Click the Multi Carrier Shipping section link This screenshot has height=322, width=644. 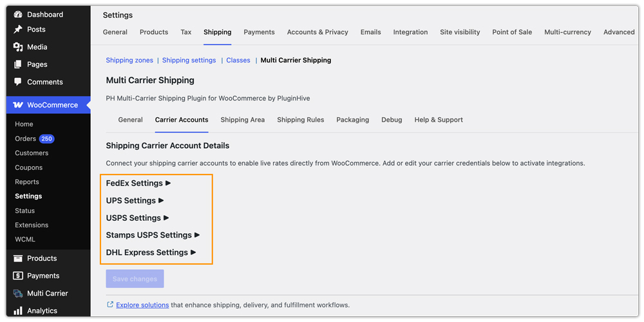coord(296,61)
